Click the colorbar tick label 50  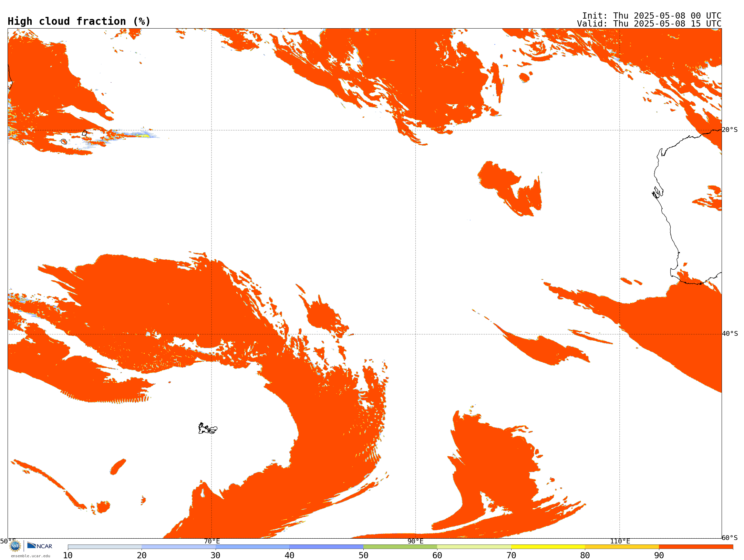363,556
